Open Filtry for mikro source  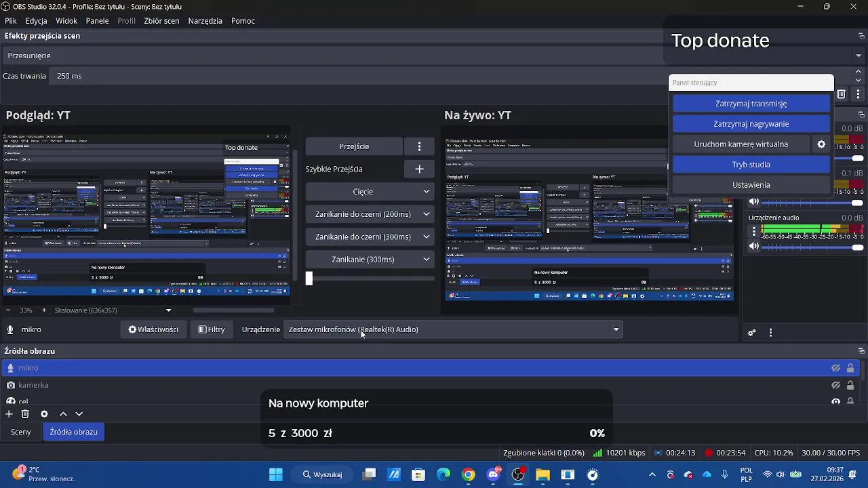coord(212,329)
